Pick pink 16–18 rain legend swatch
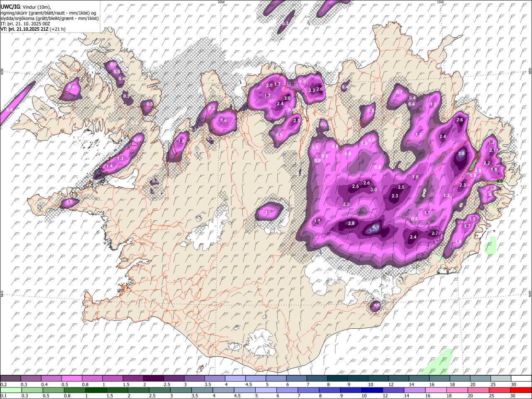Image resolution: width=532 pixels, height=399 pixels. [x=436, y=390]
